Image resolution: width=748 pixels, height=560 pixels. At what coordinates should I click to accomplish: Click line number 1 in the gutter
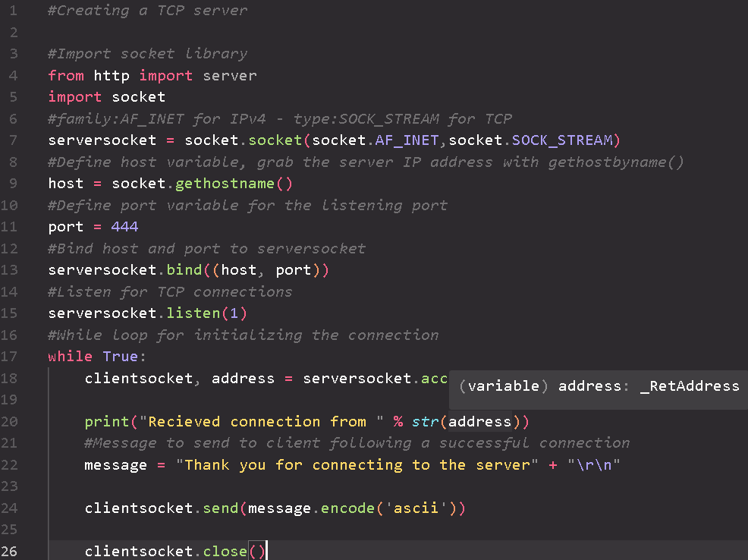[x=14, y=11]
